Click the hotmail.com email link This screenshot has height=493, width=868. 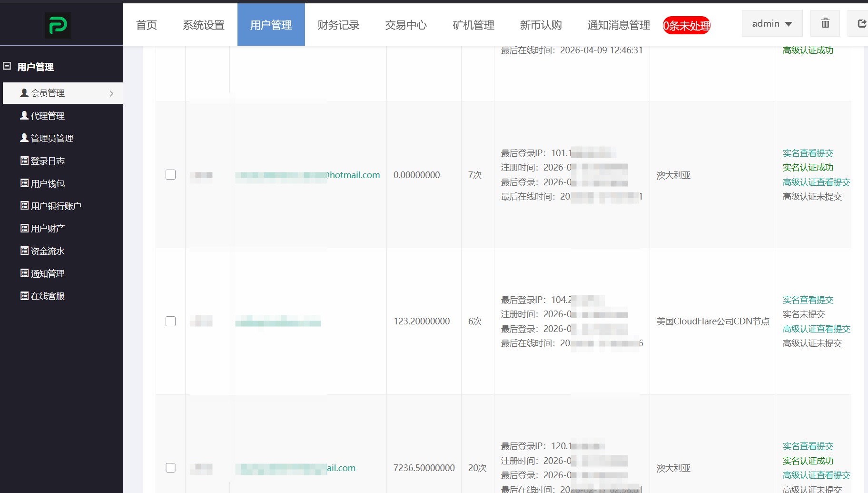307,175
